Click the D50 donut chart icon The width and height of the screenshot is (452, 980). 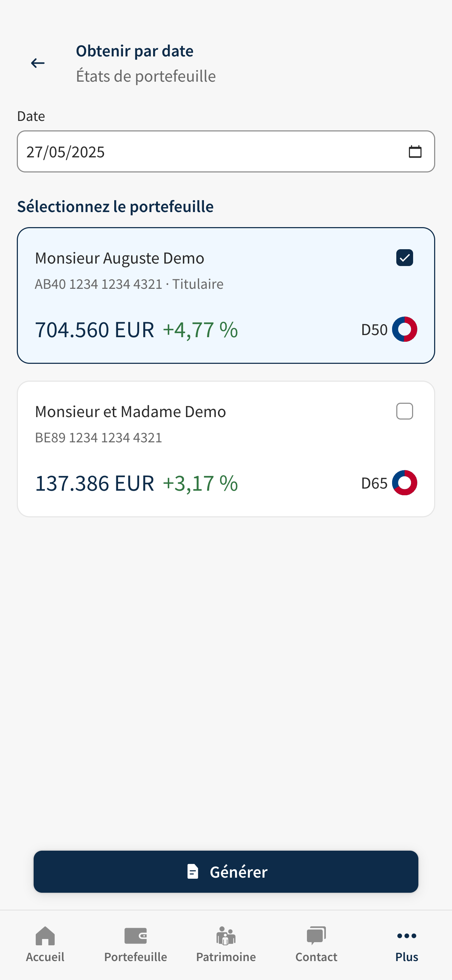(404, 329)
